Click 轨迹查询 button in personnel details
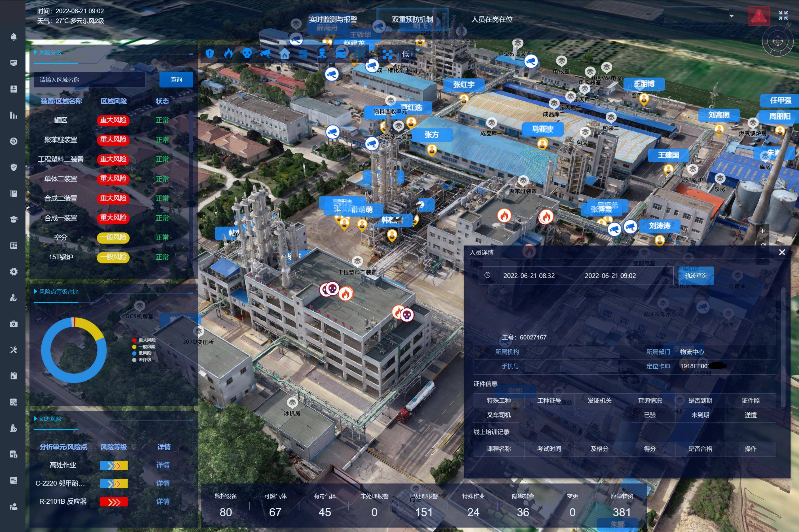The width and height of the screenshot is (799, 532). click(x=696, y=275)
